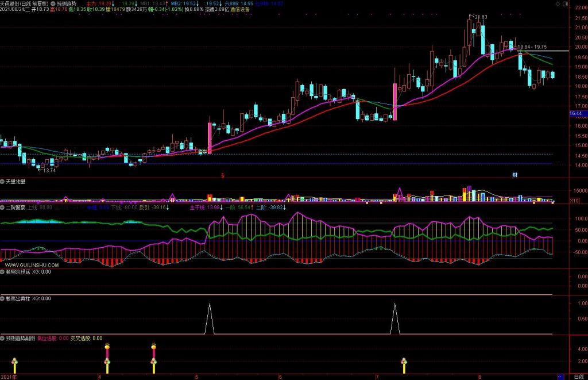Select the 预测趋势 main chart indicator name
588x380 pixels.
tap(67, 4)
